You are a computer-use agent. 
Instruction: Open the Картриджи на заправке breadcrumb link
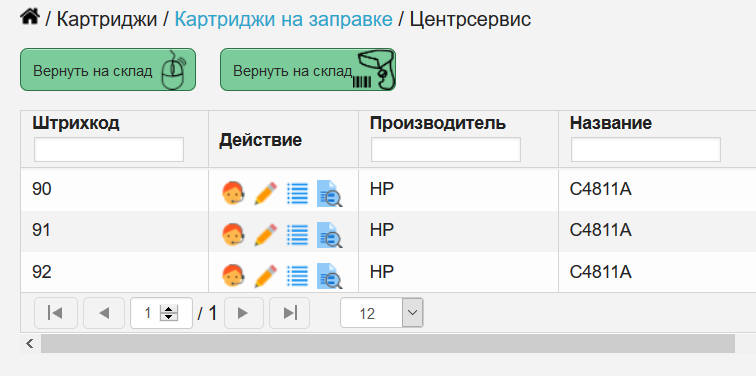tap(284, 19)
